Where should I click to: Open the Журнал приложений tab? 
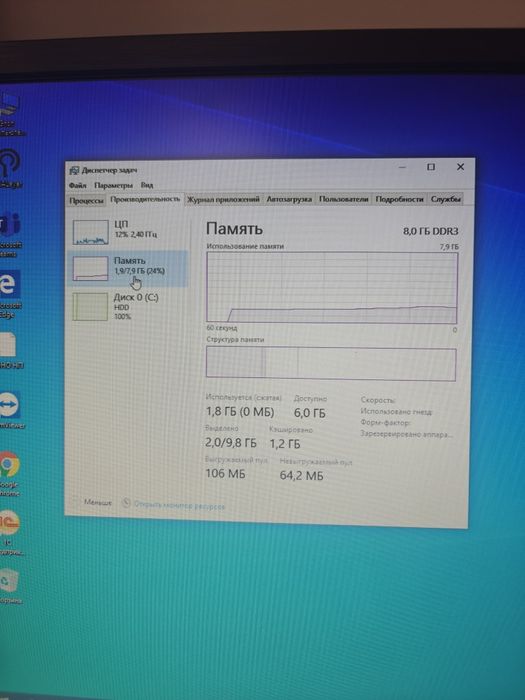click(223, 200)
